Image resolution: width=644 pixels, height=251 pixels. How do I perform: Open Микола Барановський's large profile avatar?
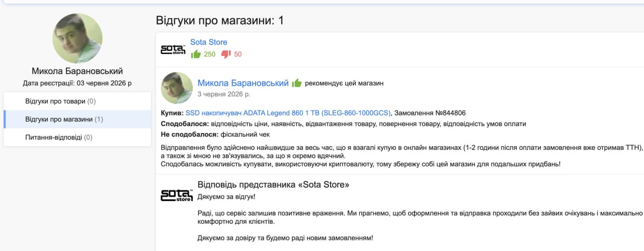click(77, 38)
